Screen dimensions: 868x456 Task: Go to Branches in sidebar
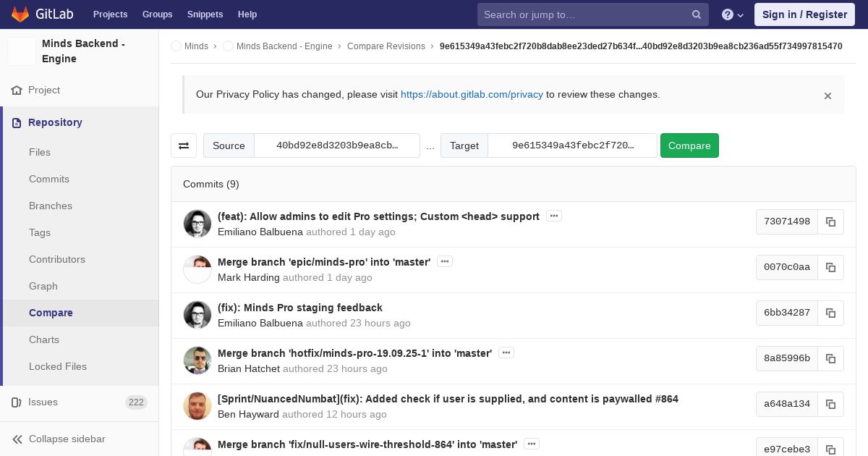click(x=51, y=206)
